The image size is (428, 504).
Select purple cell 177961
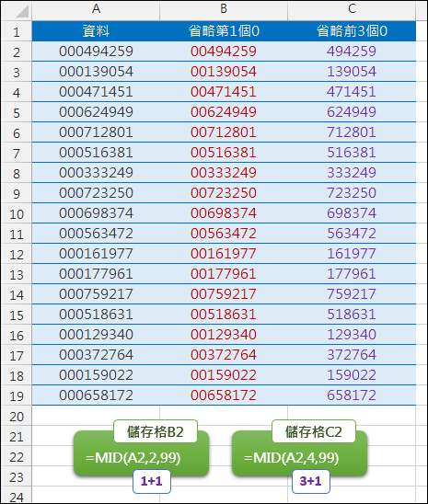pos(352,274)
